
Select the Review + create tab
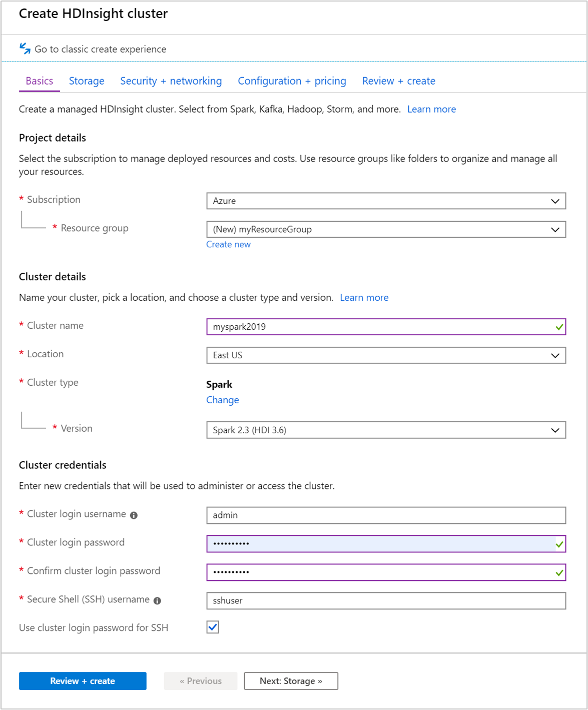pos(398,81)
